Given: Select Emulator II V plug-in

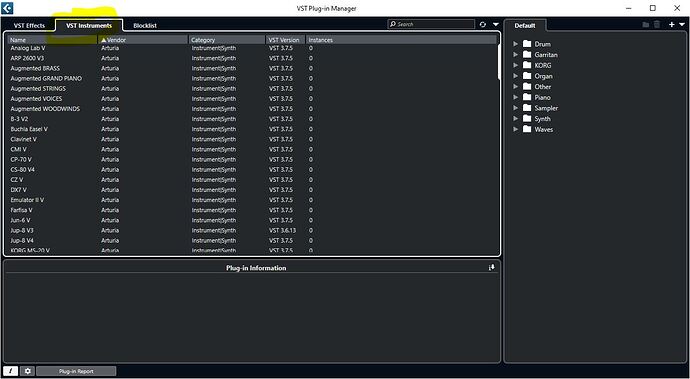Looking at the screenshot, I should pos(252,200).
